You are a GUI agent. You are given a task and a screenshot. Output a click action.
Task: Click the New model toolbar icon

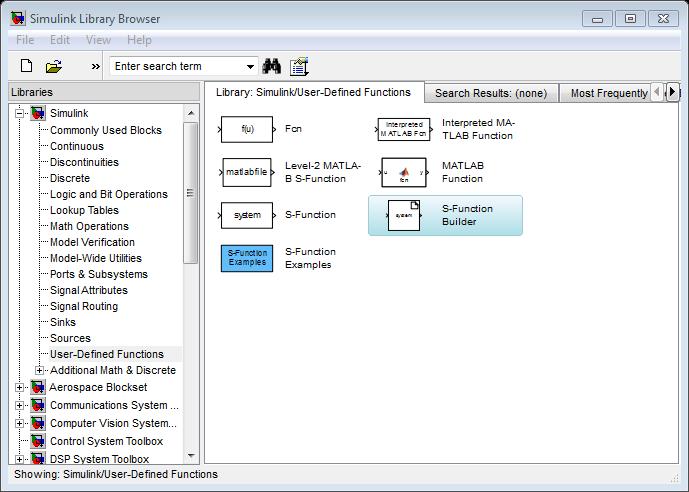[x=27, y=66]
